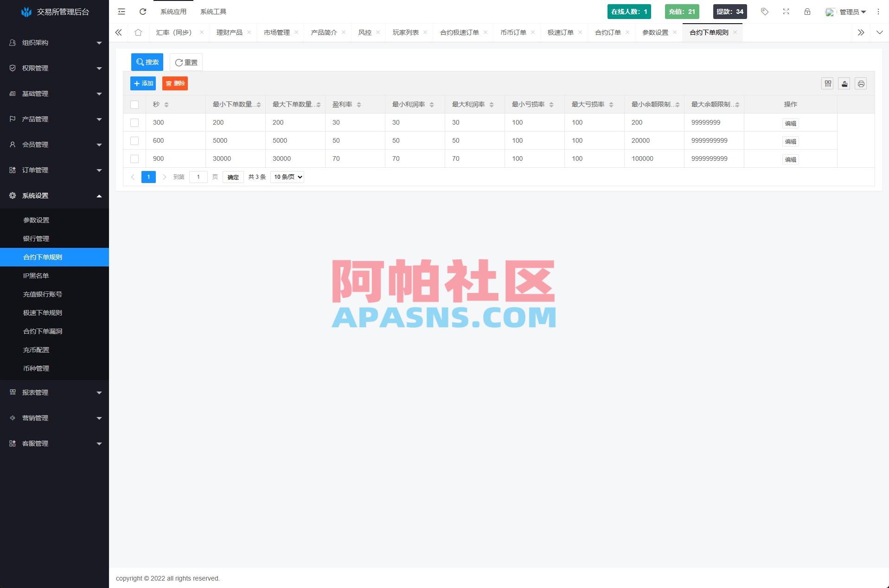Click the export/import icon on table toolbar
This screenshot has height=588, width=889.
click(x=844, y=83)
